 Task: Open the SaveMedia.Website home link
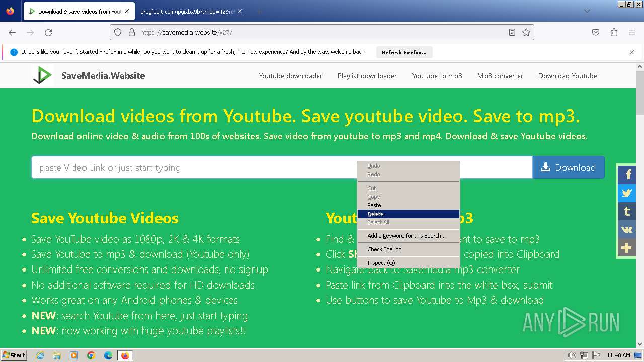coord(103,76)
